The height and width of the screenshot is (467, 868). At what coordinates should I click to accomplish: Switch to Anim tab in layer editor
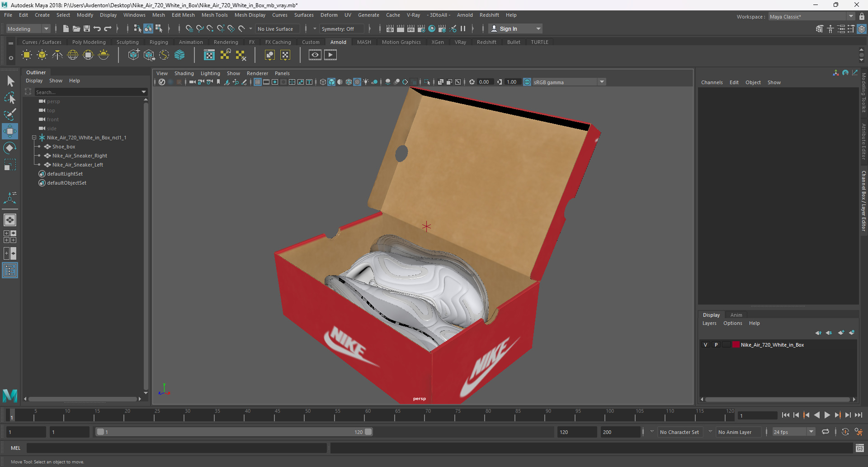tap(736, 315)
